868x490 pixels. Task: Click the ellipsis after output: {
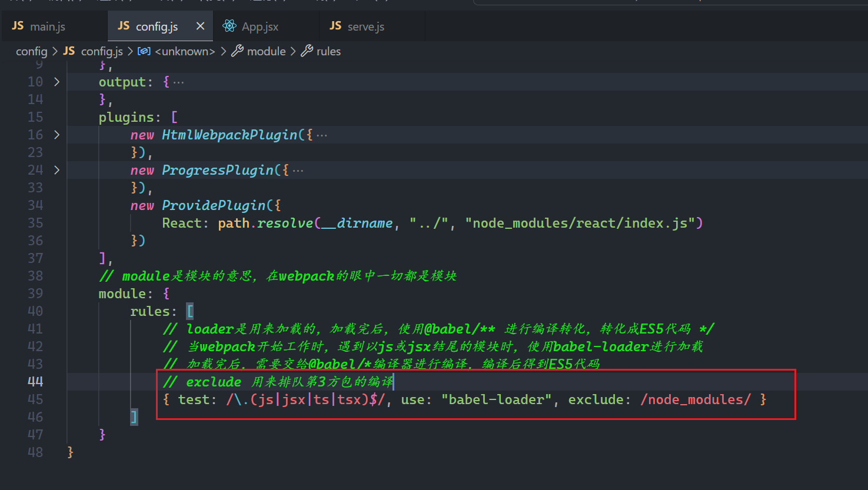[x=178, y=82]
